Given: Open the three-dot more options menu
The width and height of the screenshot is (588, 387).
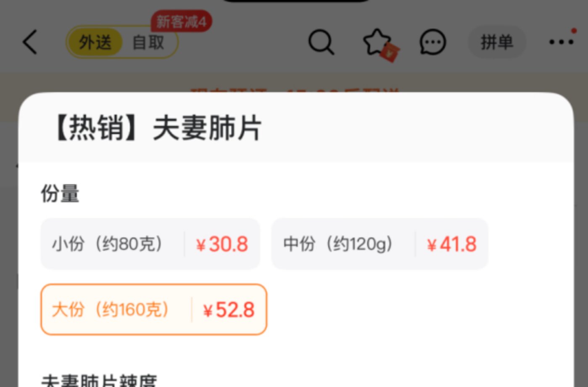Looking at the screenshot, I should tap(562, 42).
